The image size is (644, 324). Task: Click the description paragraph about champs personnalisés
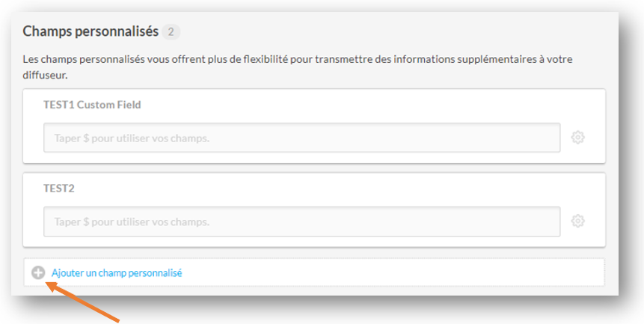pyautogui.click(x=298, y=58)
